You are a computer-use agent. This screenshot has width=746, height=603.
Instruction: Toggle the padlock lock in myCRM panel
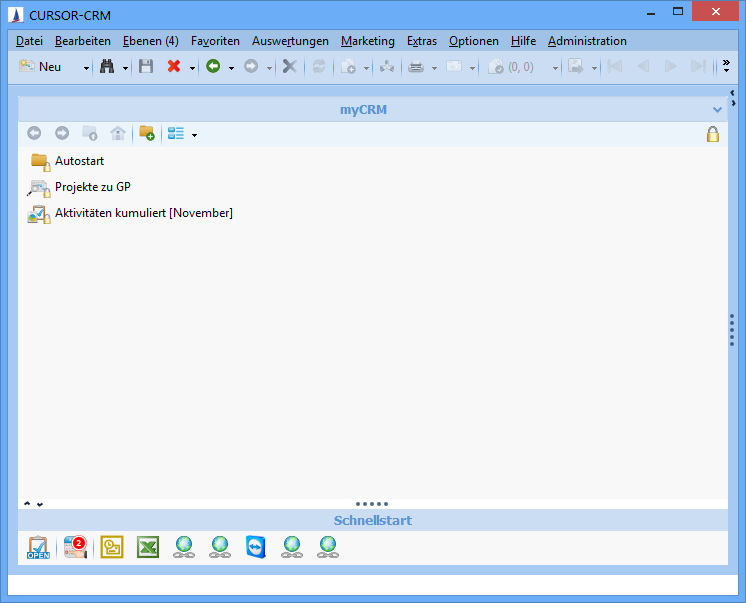pos(713,134)
